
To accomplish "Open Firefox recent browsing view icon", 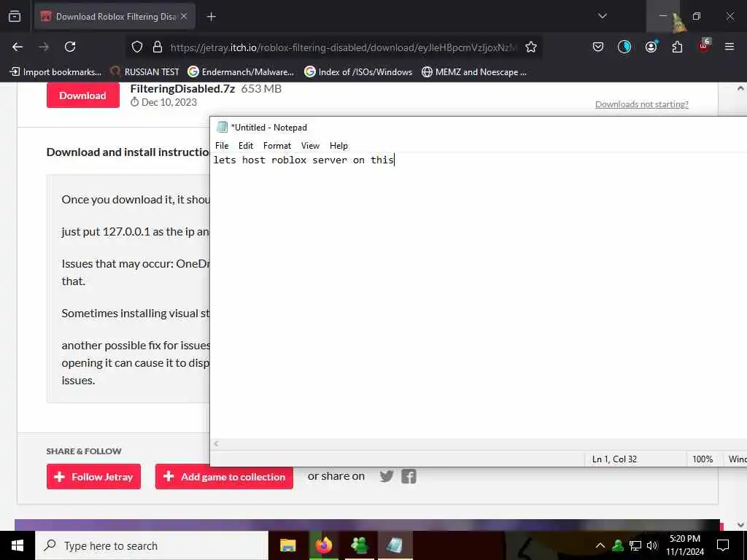I will (x=15, y=16).
